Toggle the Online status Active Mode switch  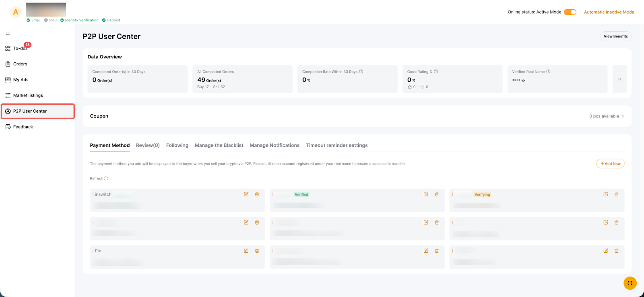(x=570, y=12)
